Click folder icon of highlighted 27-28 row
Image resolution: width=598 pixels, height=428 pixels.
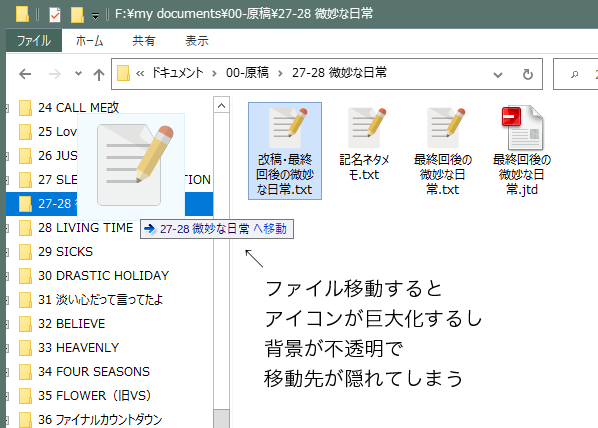coord(26,204)
